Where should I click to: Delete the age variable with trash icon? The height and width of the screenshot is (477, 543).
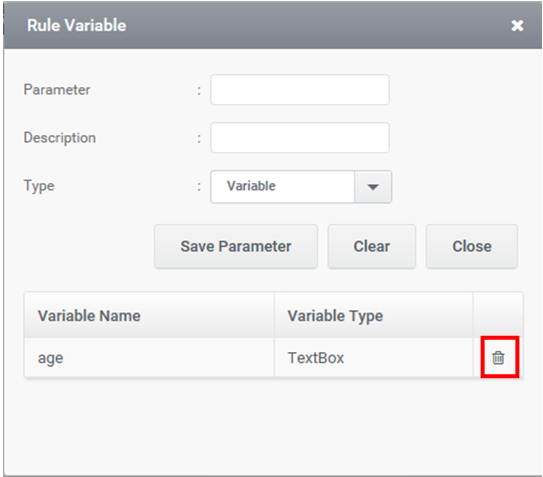tap(498, 357)
